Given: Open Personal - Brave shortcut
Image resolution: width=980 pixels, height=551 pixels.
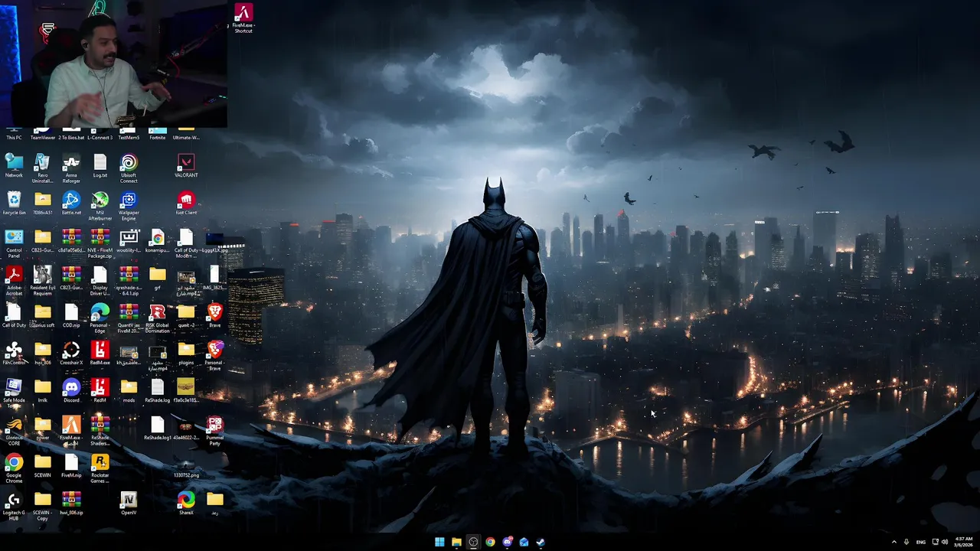Looking at the screenshot, I should tap(215, 356).
